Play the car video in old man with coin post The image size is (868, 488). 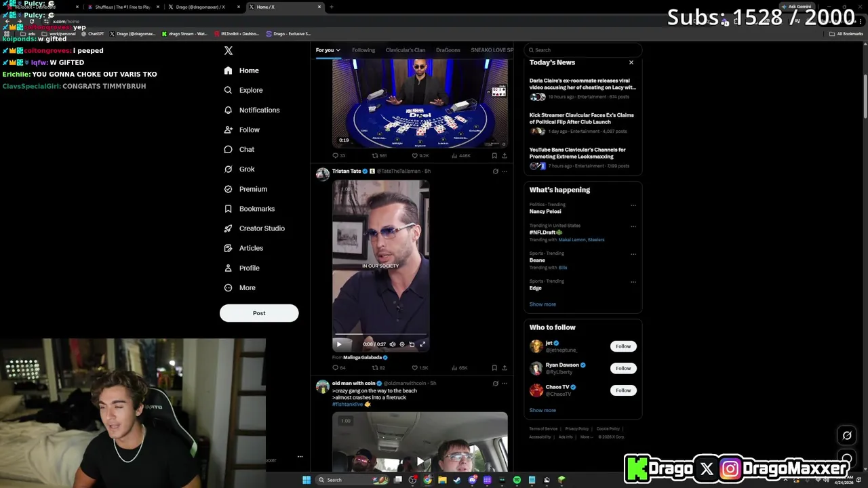click(x=420, y=462)
